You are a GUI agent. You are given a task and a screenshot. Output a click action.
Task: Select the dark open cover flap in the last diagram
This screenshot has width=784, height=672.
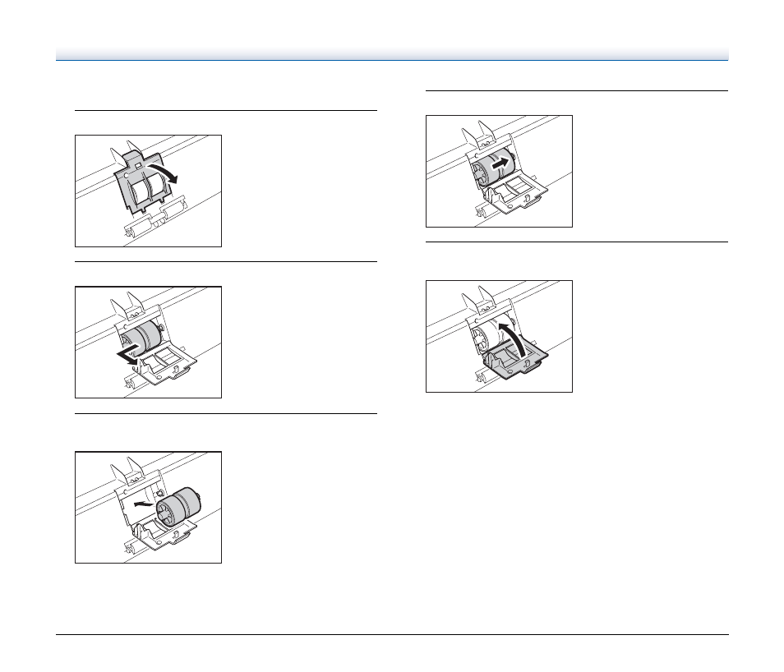[515, 363]
